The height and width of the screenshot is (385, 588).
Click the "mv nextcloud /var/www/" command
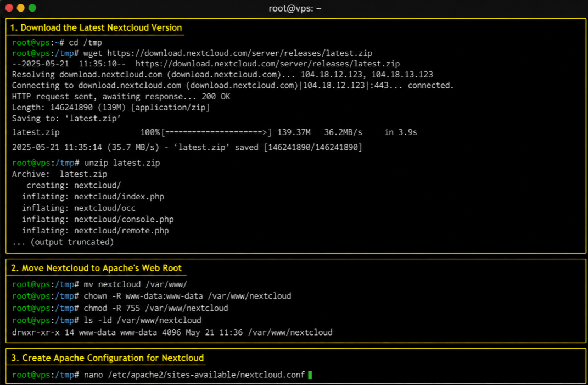tap(135, 284)
